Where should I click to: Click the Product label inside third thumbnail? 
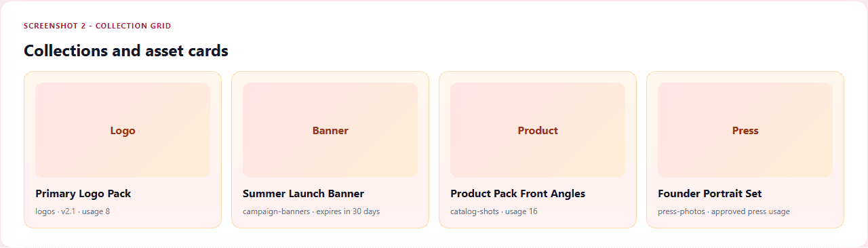tap(538, 130)
